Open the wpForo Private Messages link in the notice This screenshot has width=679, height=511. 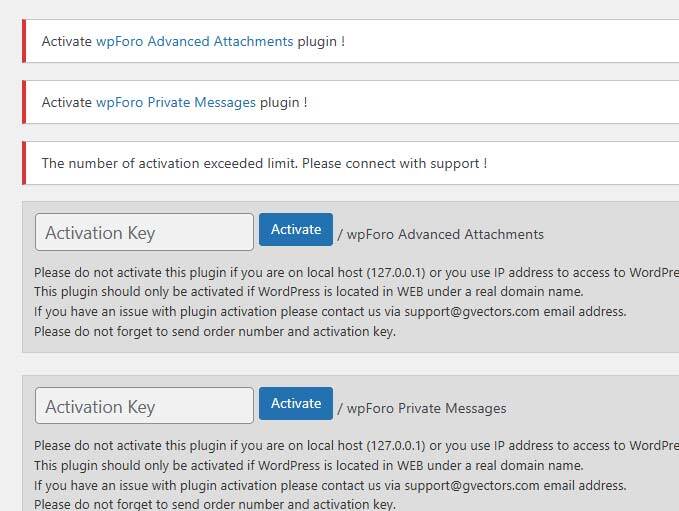pyautogui.click(x=175, y=102)
